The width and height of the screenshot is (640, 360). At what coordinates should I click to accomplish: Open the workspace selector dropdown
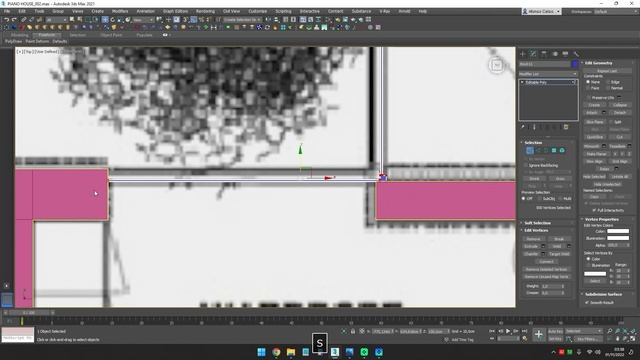pos(615,12)
